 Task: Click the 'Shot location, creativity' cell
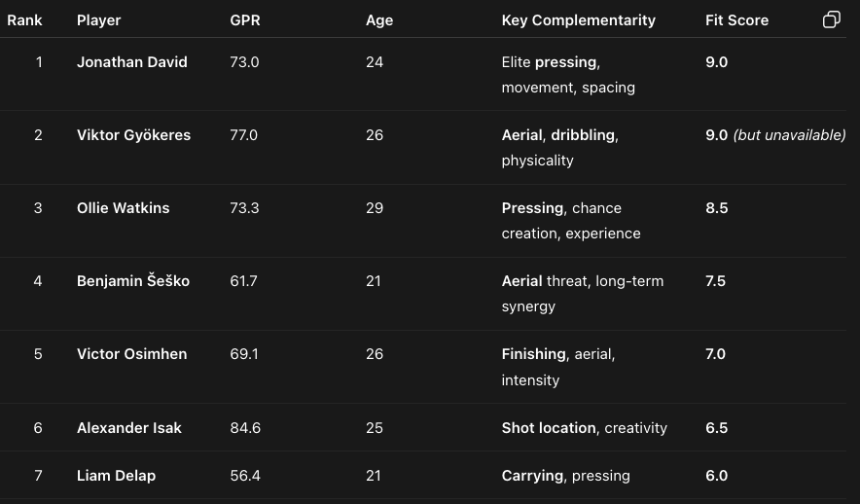585,428
